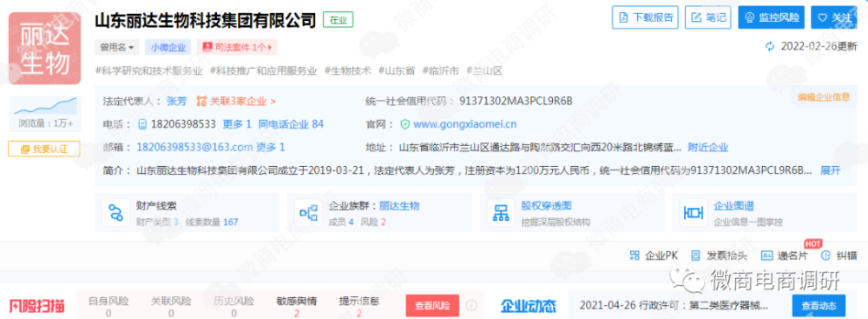
Task: Open the 2021-04-26 行政许可 news entry
Action: [674, 305]
